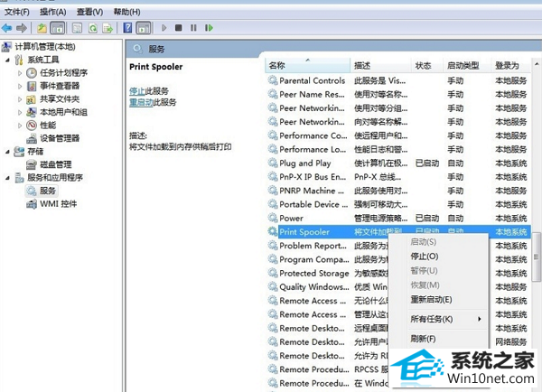The width and height of the screenshot is (542, 392).
Task: Select the 本地用户和组 icon in tree
Action: pos(32,112)
